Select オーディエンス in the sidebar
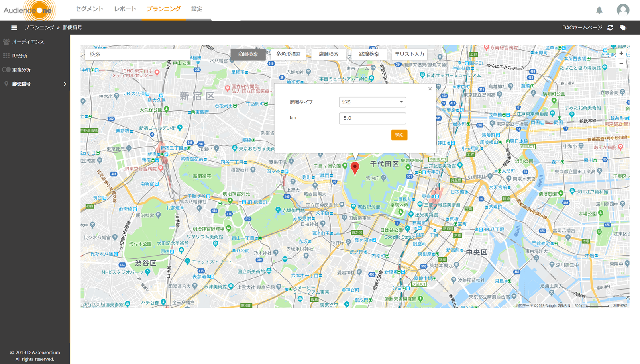 point(29,41)
